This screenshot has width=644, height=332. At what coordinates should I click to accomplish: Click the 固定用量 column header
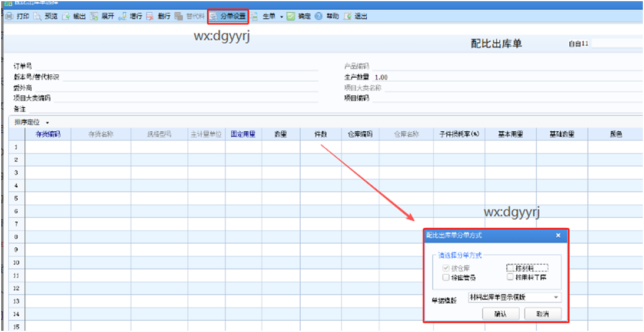point(244,134)
